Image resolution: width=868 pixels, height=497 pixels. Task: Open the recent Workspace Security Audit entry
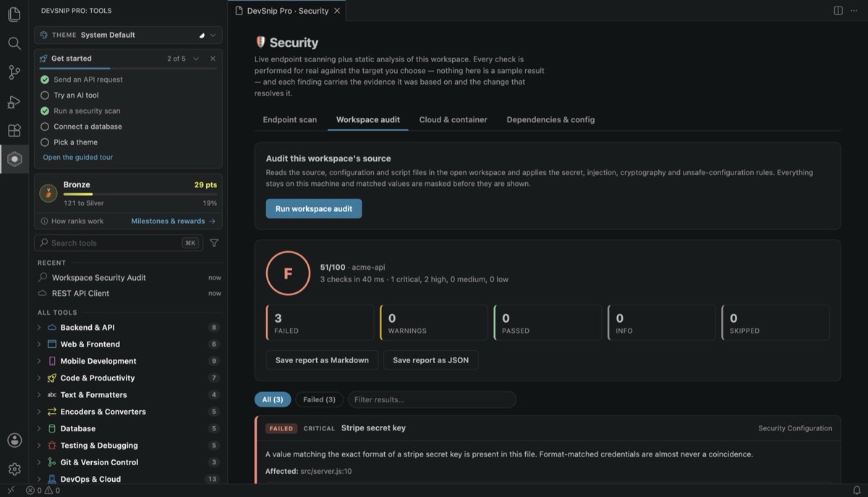coord(129,277)
